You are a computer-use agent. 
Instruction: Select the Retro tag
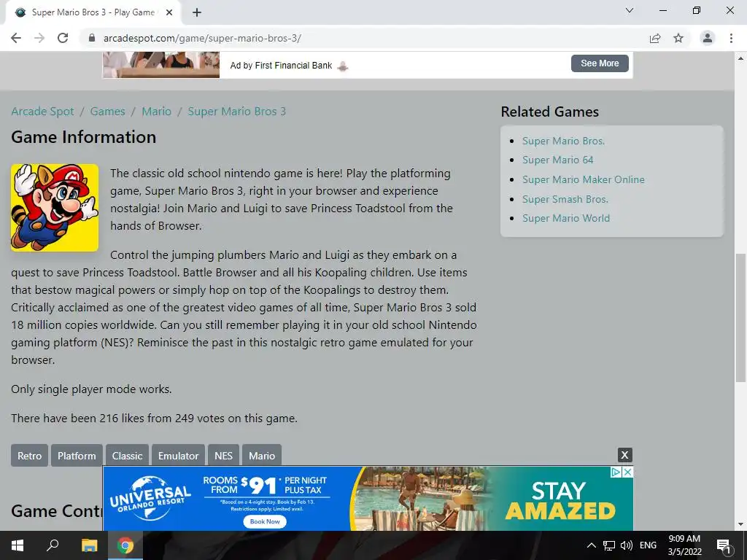(29, 456)
